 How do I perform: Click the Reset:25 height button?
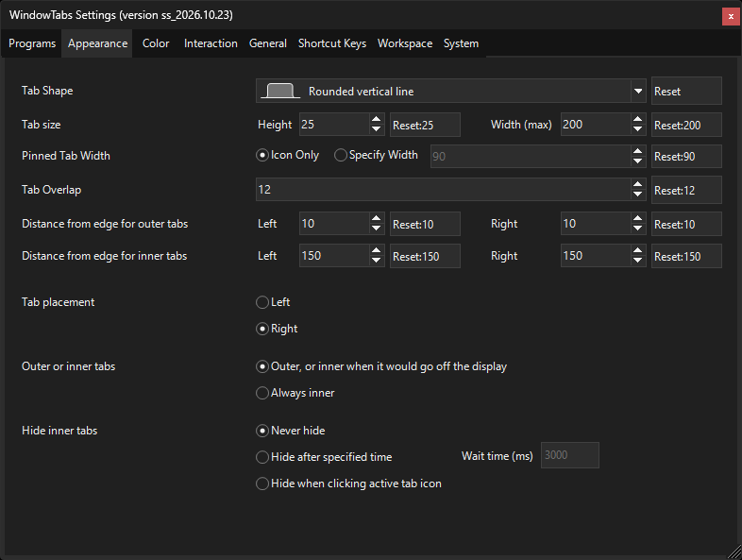425,125
